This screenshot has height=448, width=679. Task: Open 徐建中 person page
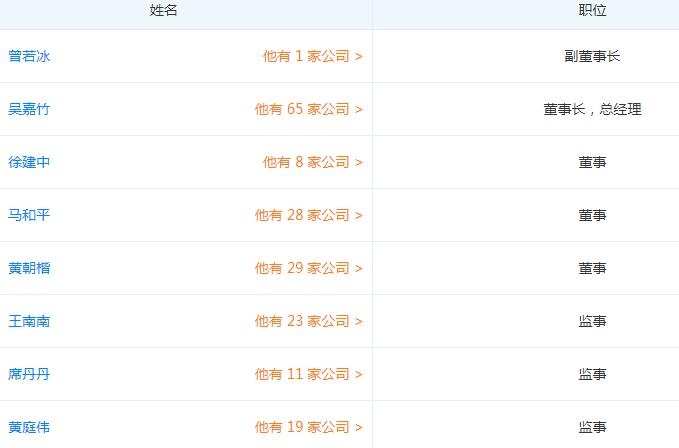coord(29,163)
